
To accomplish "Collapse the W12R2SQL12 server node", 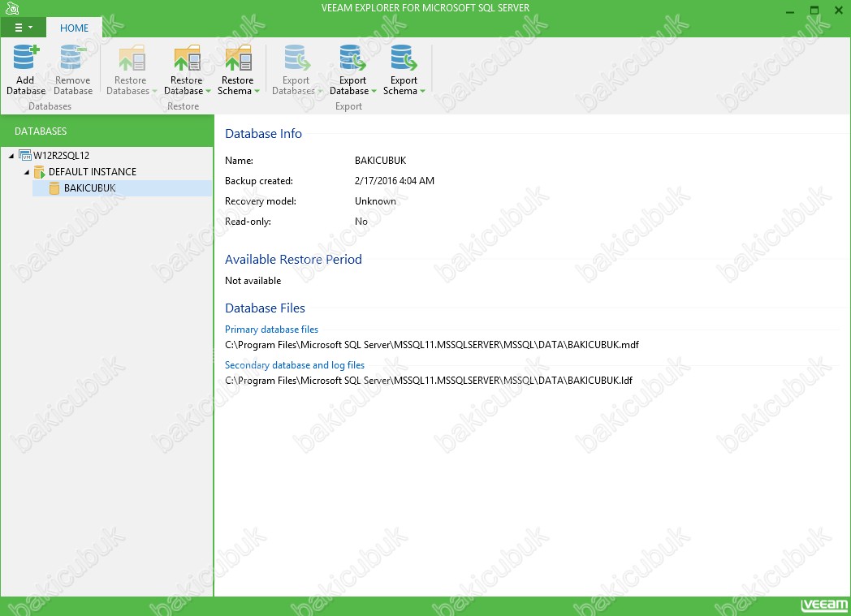I will (x=11, y=156).
